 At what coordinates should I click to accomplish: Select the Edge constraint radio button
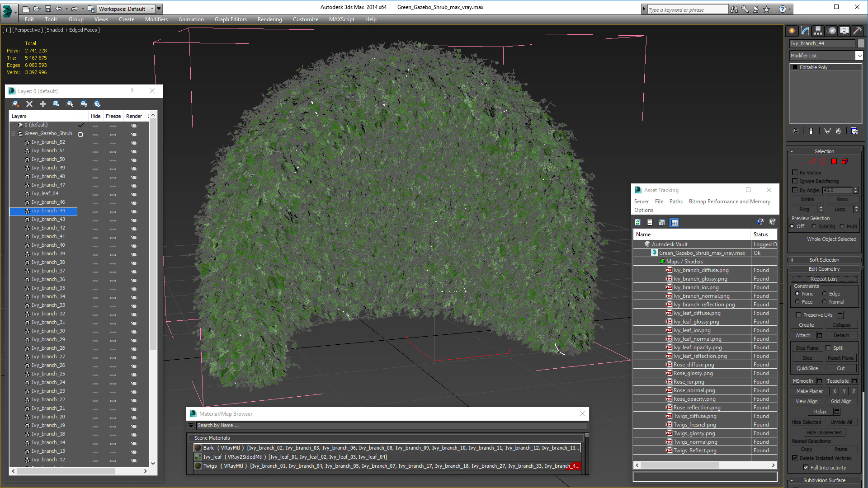click(824, 294)
